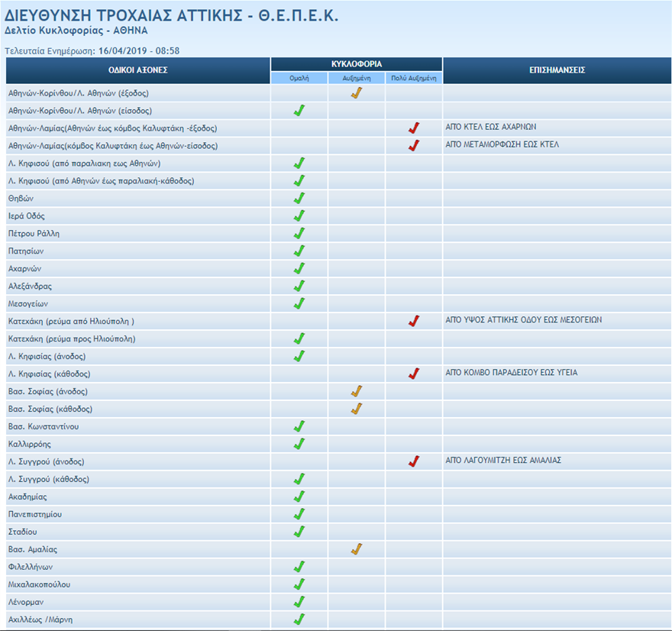Click green checkmark for Αχιλλέως /Μάρνη
The width and height of the screenshot is (672, 631).
(299, 620)
